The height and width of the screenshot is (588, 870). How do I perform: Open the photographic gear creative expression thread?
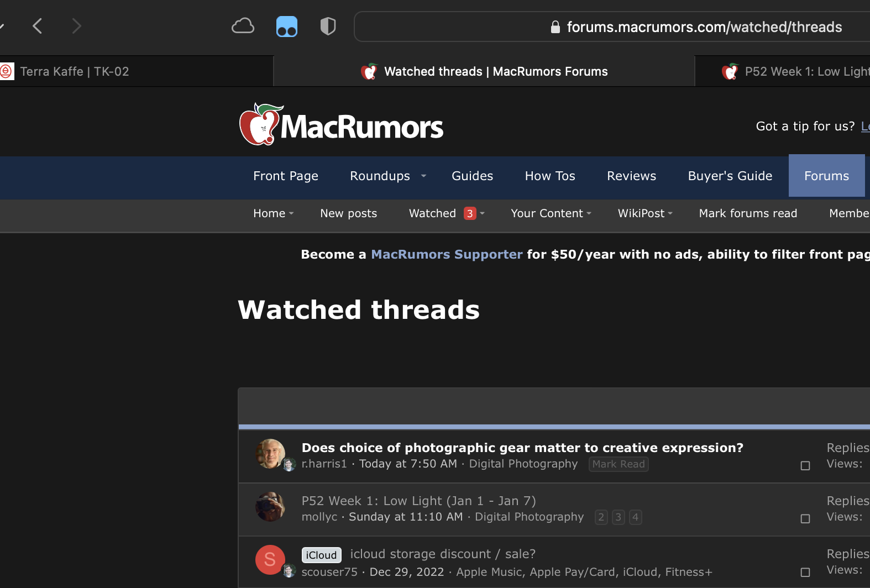point(522,448)
